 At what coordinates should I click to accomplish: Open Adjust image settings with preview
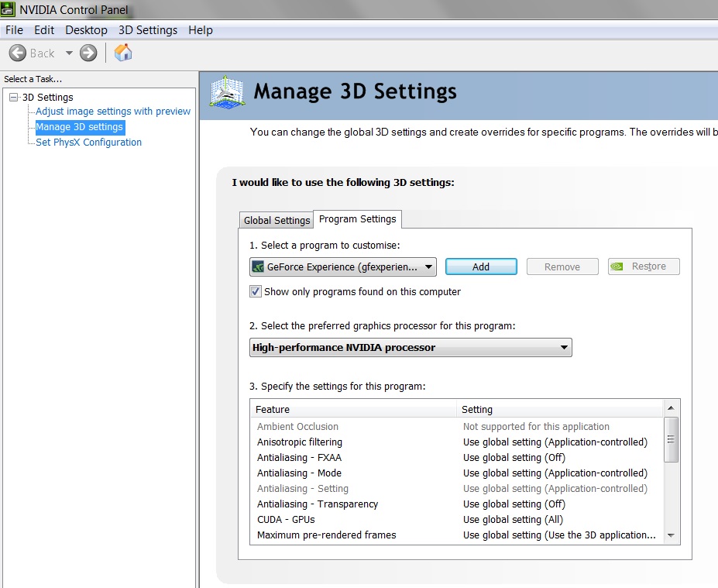click(x=113, y=112)
